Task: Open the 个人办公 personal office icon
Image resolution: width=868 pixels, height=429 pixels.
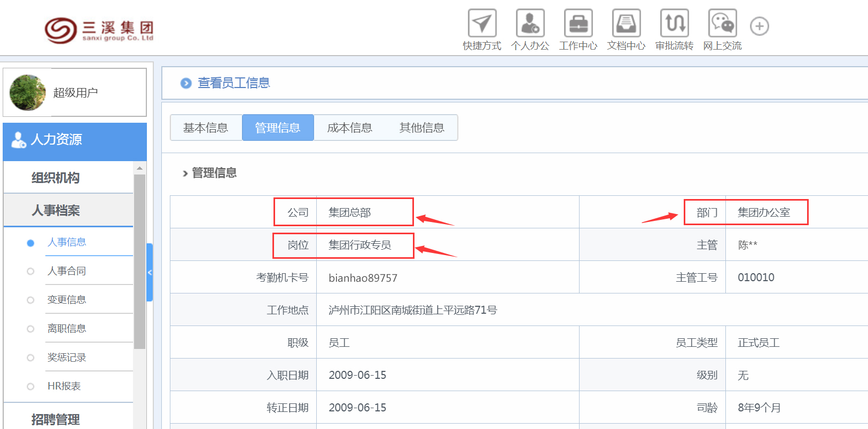Action: (530, 23)
